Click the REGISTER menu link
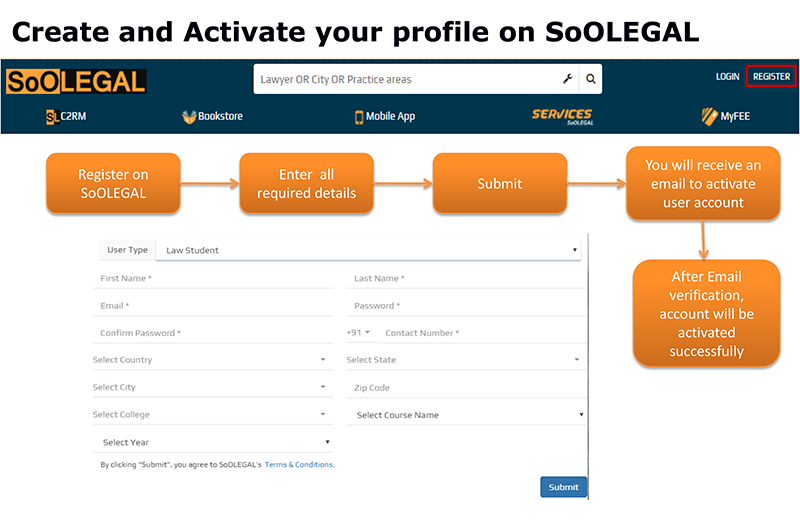Image resolution: width=800 pixels, height=530 pixels. (771, 77)
